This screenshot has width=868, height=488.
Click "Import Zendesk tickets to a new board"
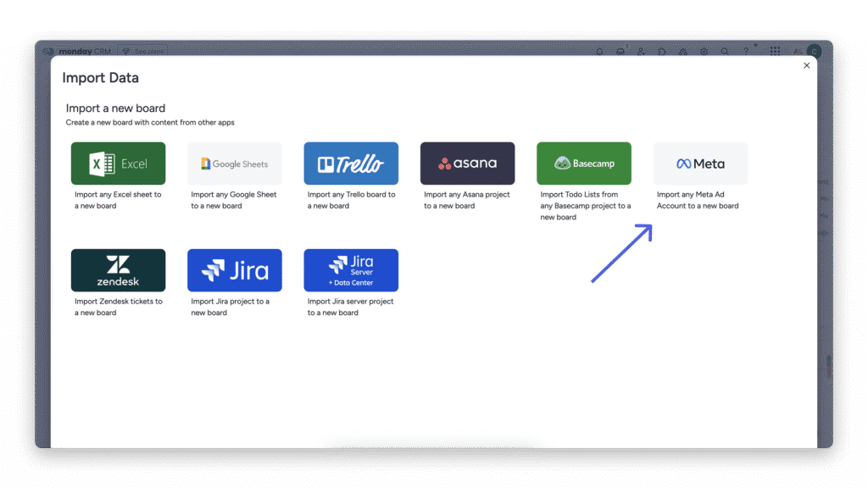click(119, 307)
